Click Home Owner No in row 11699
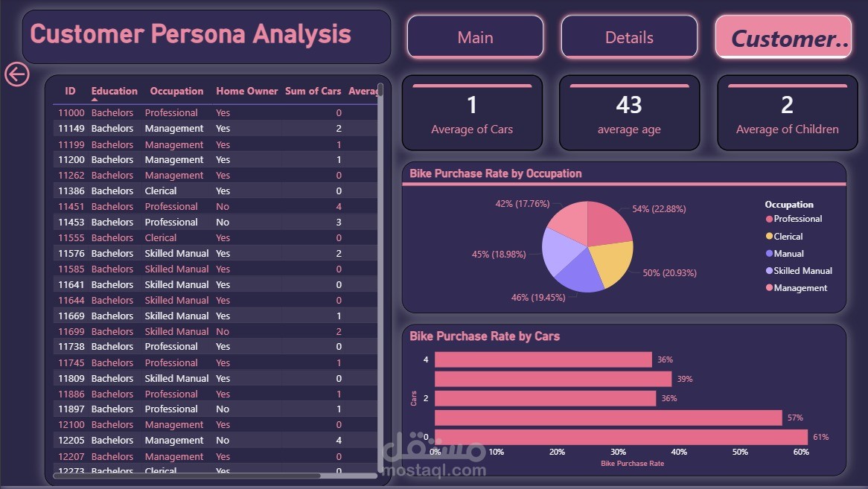Viewport: 868px width, 489px height. 223,331
